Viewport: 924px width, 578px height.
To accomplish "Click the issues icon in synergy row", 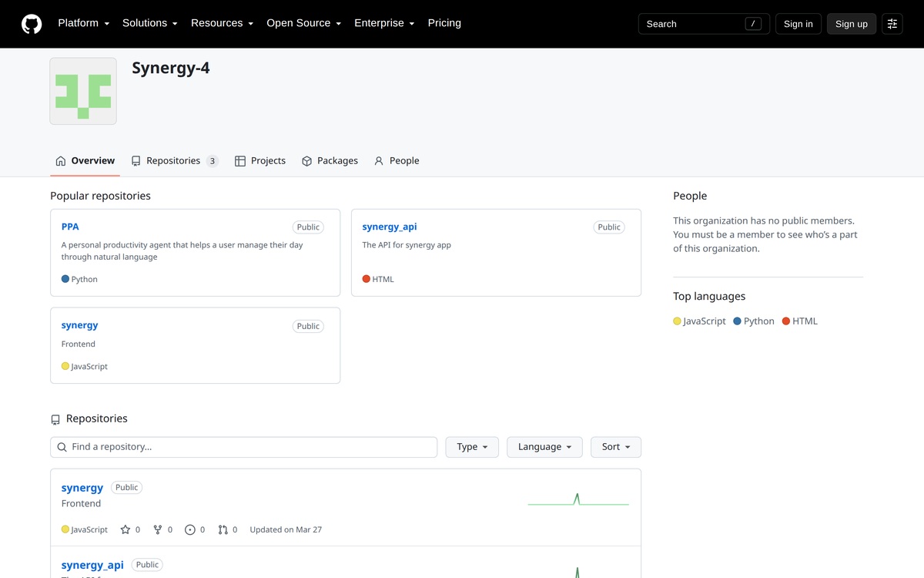I will click(x=190, y=529).
